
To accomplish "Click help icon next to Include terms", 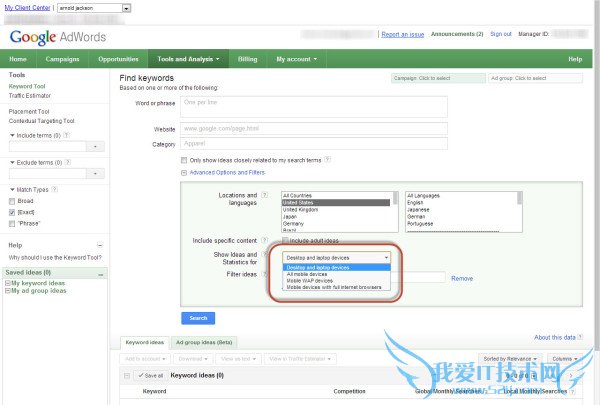I will point(67,135).
